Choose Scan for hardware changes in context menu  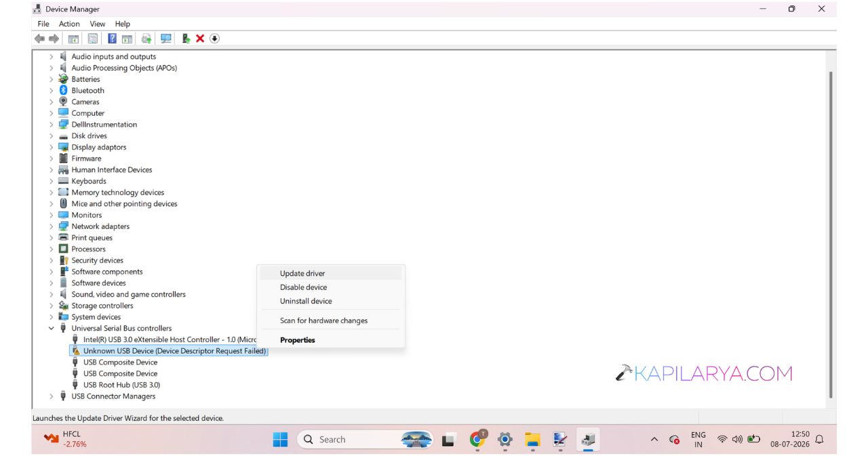[332, 320]
